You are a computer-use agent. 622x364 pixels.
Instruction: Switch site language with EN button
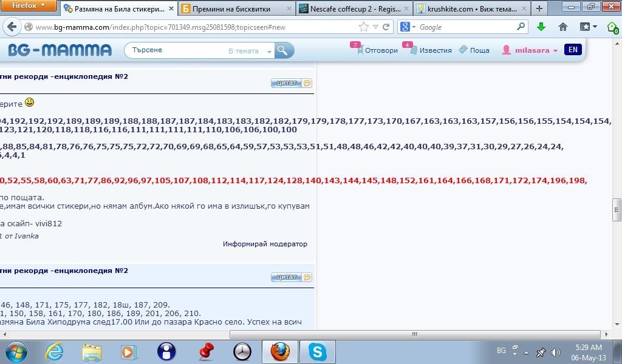[x=572, y=50]
